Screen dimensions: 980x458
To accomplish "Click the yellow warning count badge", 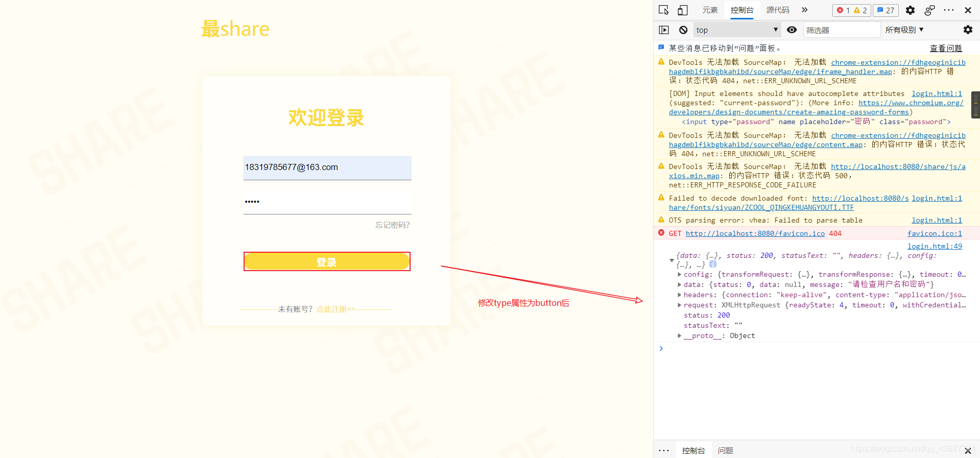I will [x=861, y=10].
